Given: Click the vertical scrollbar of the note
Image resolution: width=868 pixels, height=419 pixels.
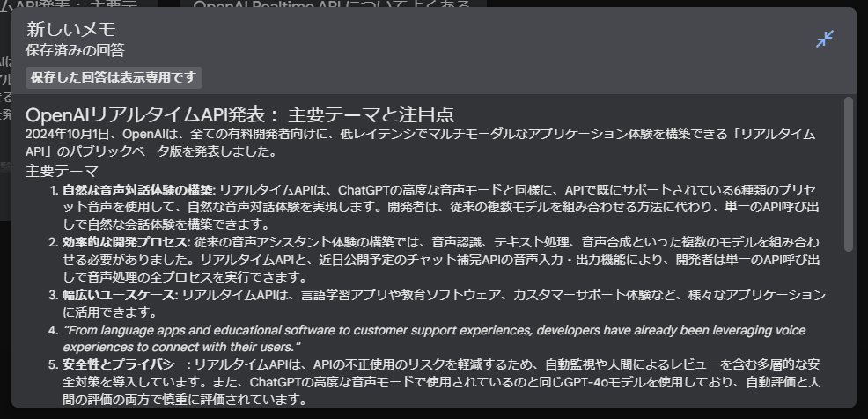Looking at the screenshot, I should [x=849, y=174].
